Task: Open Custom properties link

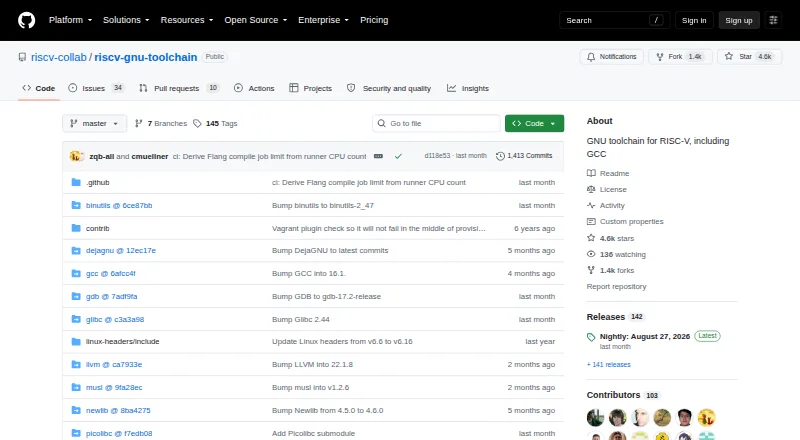Action: point(632,222)
